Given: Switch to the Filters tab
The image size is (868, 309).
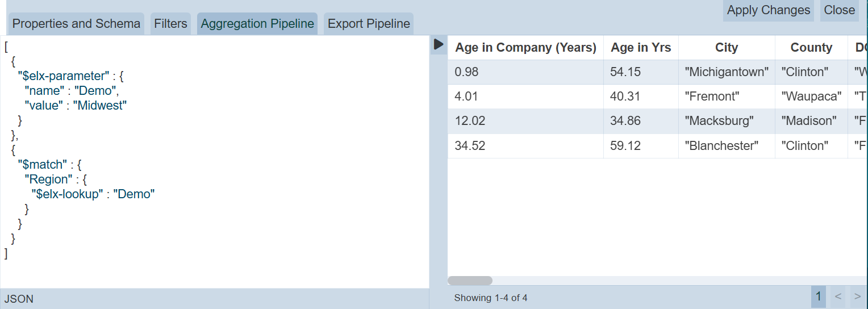Looking at the screenshot, I should click(x=170, y=24).
